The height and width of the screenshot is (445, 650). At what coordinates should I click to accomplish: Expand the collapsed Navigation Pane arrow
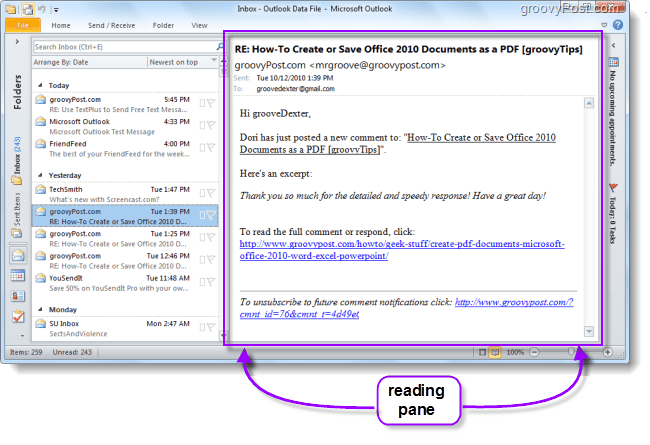[x=17, y=41]
